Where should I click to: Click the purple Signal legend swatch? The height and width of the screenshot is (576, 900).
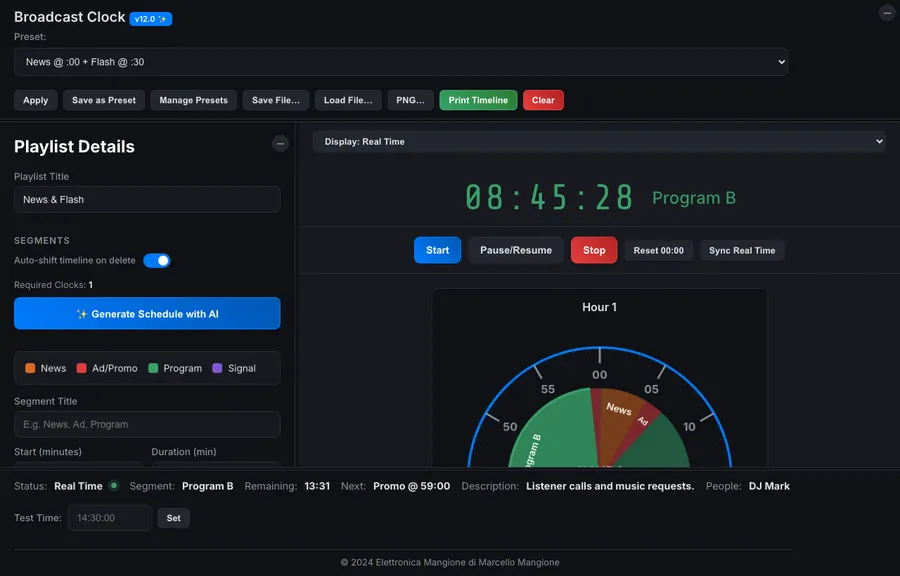(x=218, y=368)
